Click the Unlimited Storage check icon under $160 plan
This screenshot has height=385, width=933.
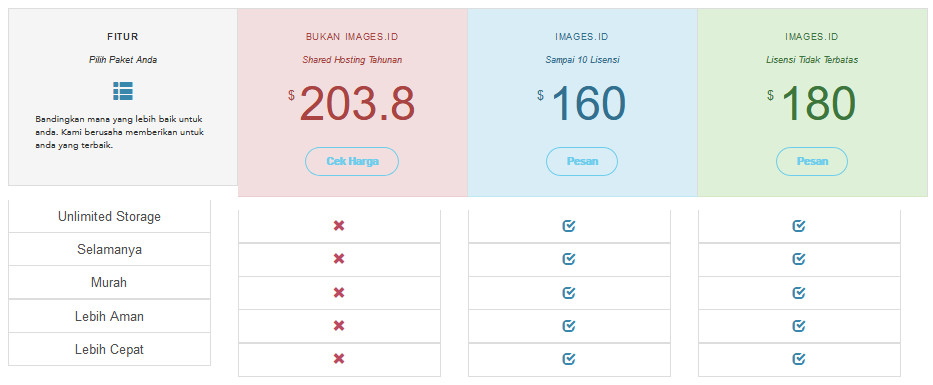[x=569, y=226]
